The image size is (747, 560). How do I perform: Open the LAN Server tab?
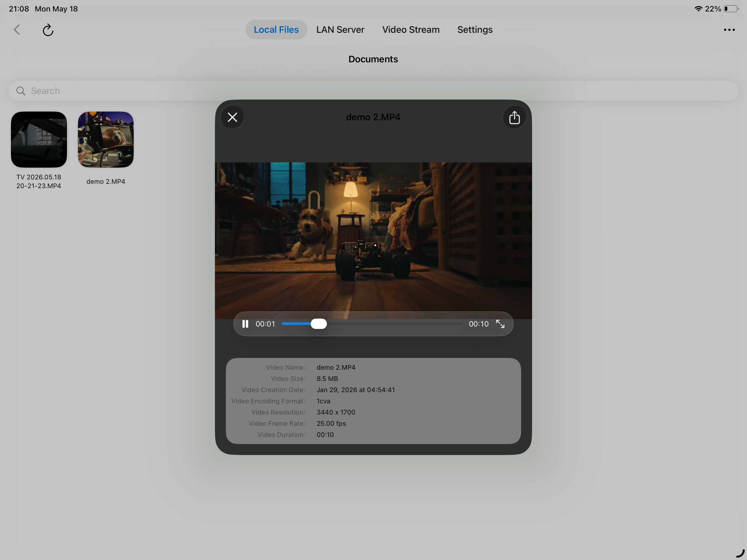[x=340, y=30]
